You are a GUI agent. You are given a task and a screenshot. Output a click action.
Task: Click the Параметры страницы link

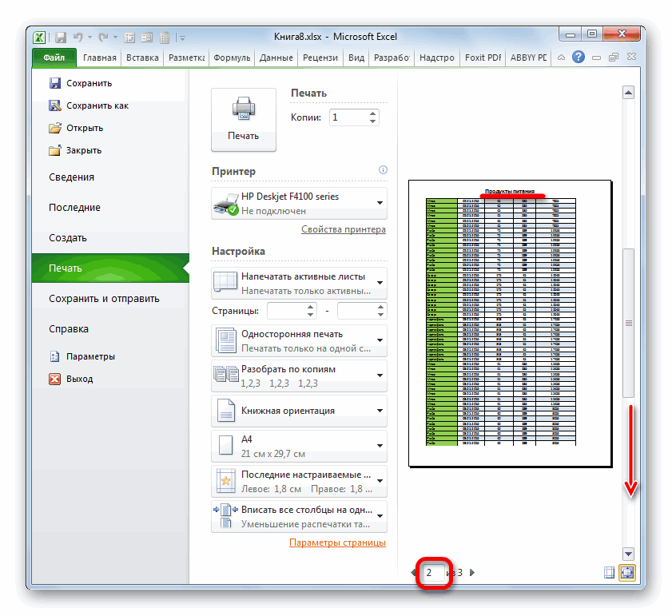pyautogui.click(x=337, y=542)
